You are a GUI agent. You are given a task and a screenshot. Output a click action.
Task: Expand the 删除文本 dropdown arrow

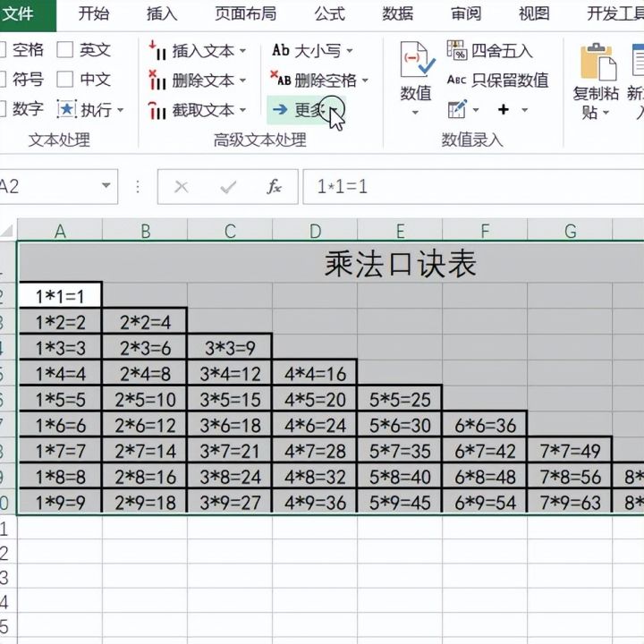[x=242, y=80]
